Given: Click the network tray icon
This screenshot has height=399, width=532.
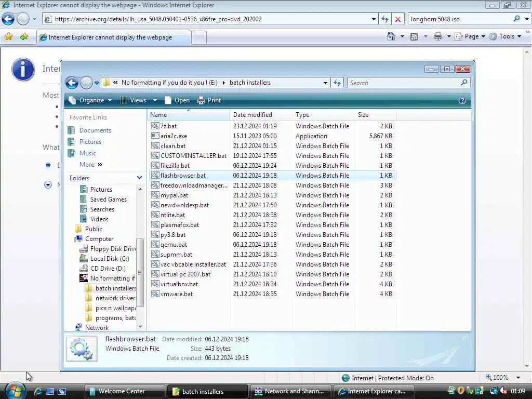Looking at the screenshot, I should tap(494, 391).
